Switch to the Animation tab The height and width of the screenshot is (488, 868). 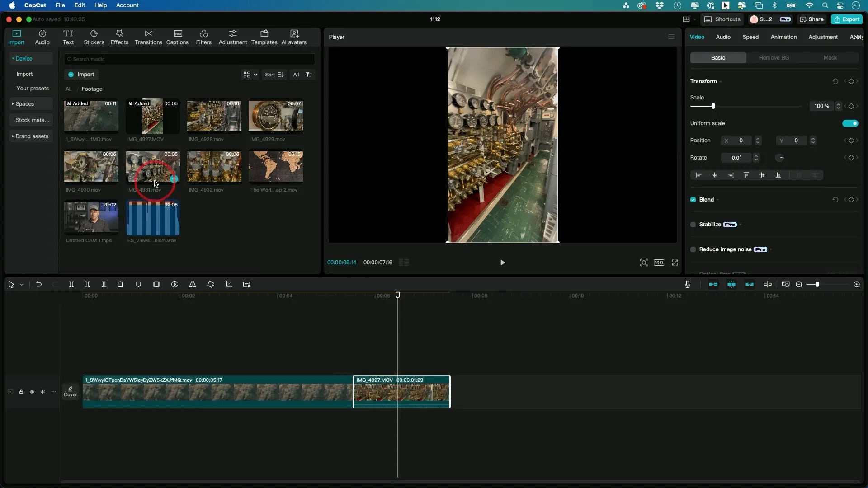[x=783, y=37]
